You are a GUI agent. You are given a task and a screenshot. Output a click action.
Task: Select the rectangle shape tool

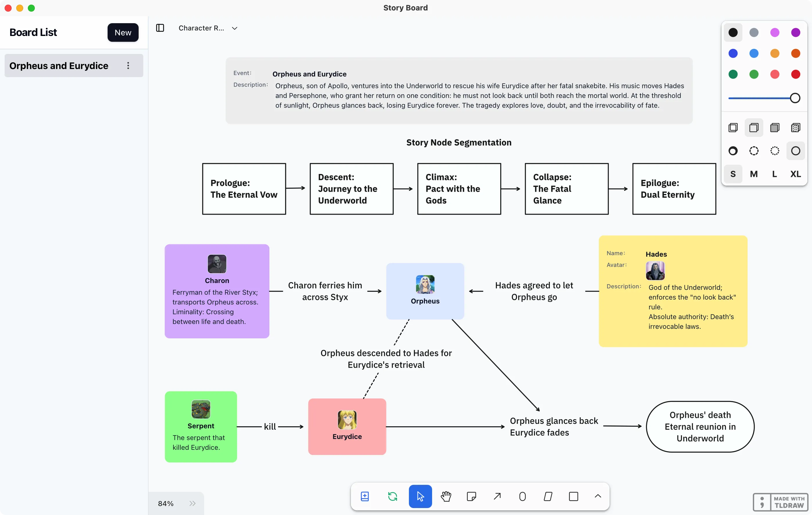click(573, 496)
